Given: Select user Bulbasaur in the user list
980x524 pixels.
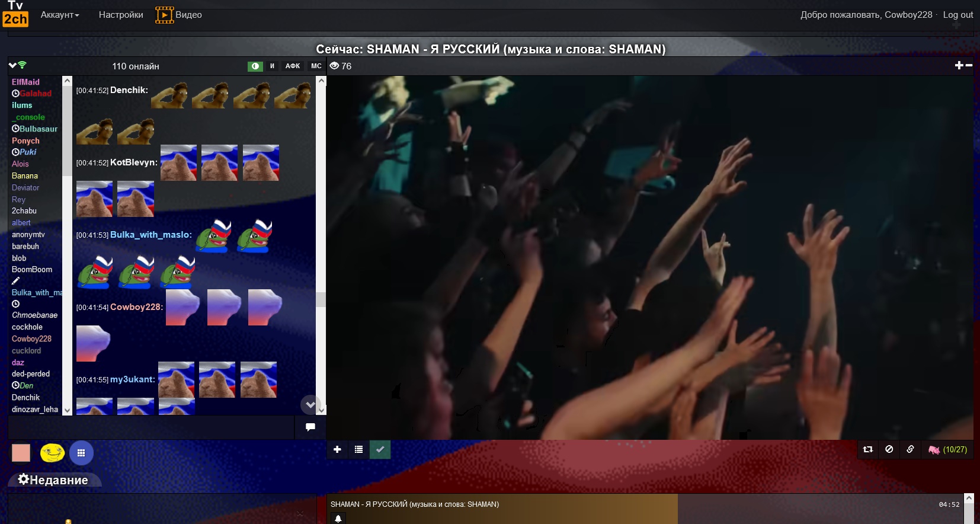Looking at the screenshot, I should pos(39,129).
